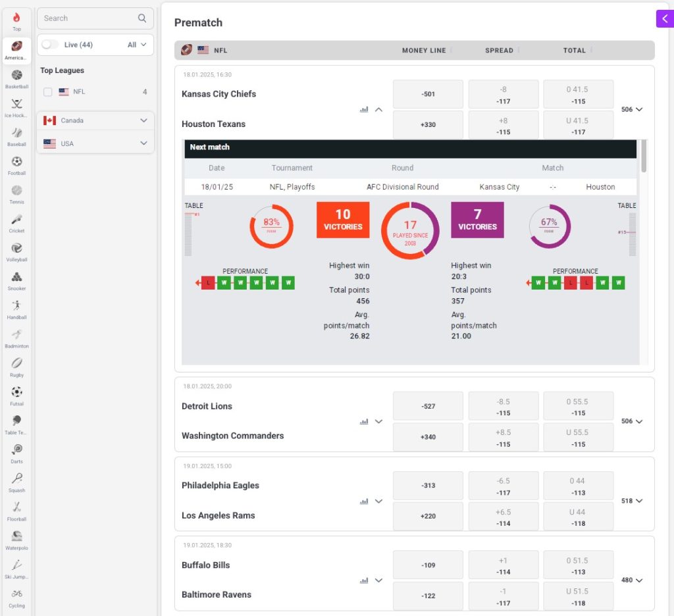Show 506 more markets for Lions game
674x616 pixels.
pyautogui.click(x=632, y=421)
